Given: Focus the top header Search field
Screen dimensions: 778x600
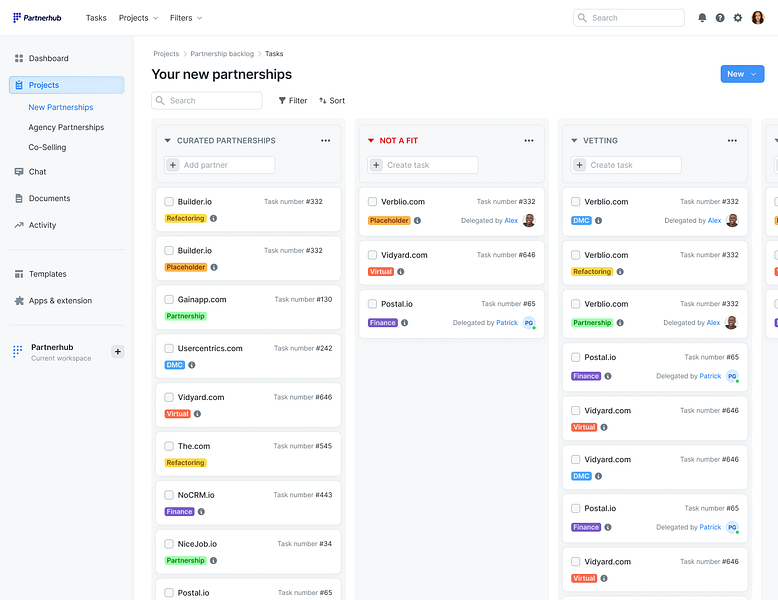Looking at the screenshot, I should tap(629, 18).
